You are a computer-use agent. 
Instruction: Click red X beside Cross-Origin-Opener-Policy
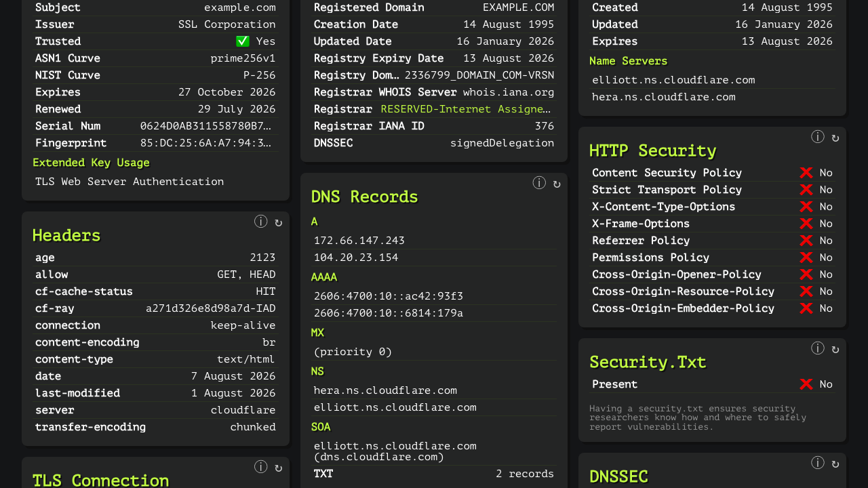pos(806,274)
